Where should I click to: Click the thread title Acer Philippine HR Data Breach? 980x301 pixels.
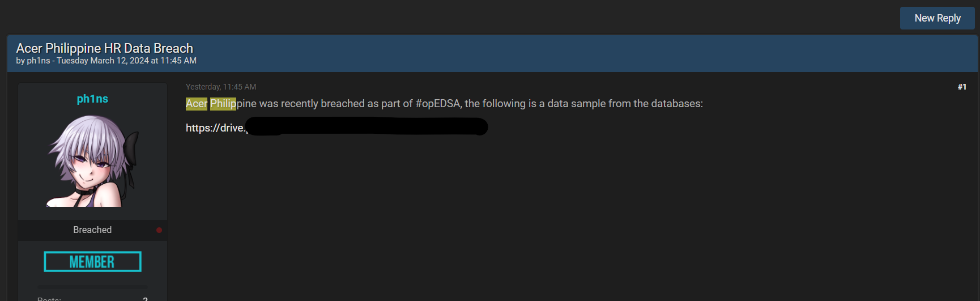click(x=105, y=48)
